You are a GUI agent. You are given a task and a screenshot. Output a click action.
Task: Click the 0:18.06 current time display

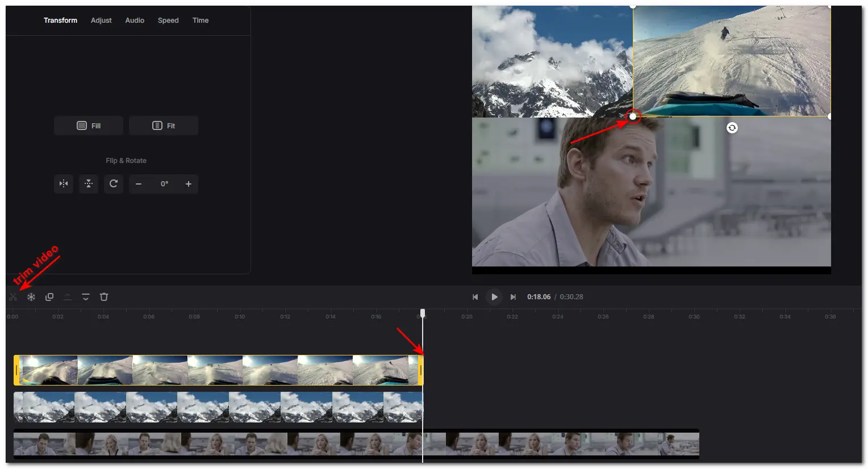[x=539, y=297]
